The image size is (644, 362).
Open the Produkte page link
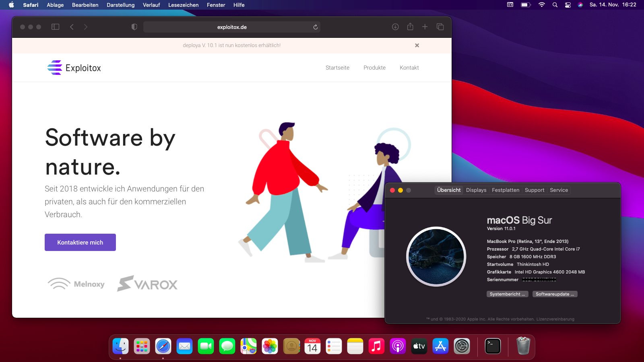click(x=374, y=68)
